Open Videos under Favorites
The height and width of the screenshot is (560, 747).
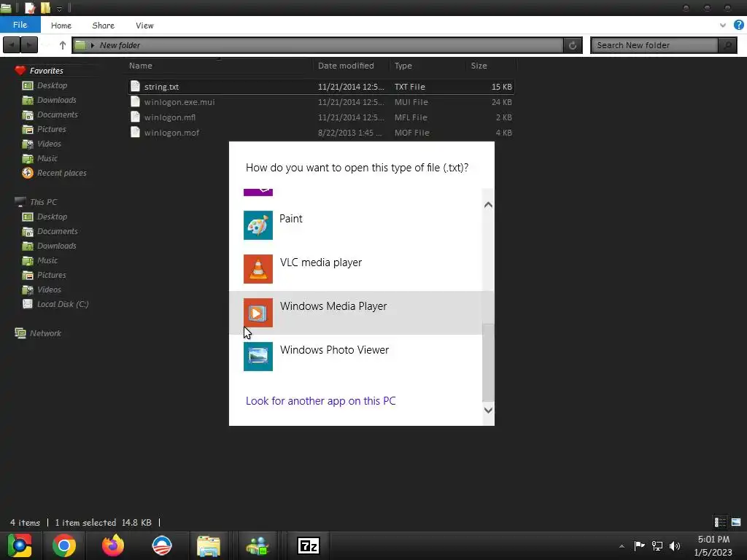[49, 144]
